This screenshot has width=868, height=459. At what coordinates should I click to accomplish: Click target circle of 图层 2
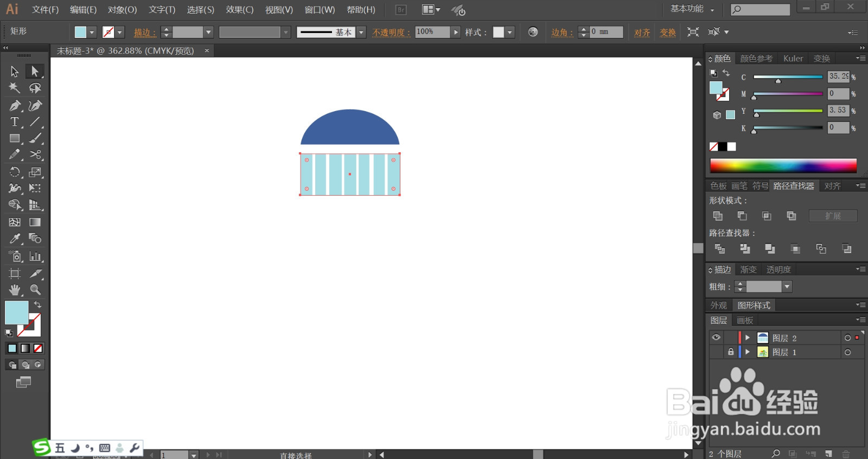tap(847, 338)
